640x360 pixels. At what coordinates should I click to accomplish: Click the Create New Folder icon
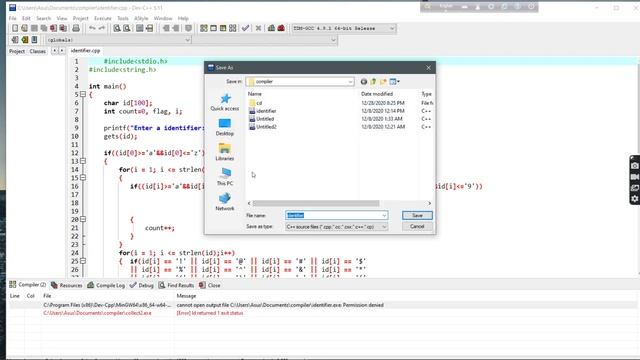tap(383, 82)
